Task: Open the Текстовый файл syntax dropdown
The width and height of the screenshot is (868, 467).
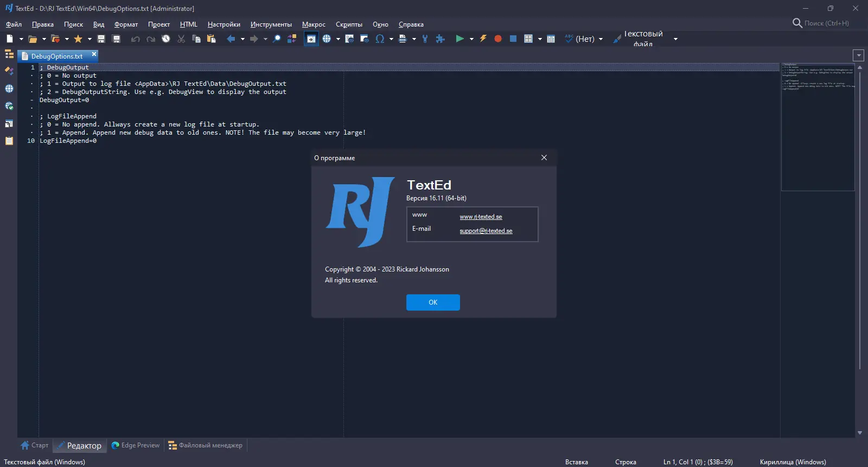Action: point(675,39)
